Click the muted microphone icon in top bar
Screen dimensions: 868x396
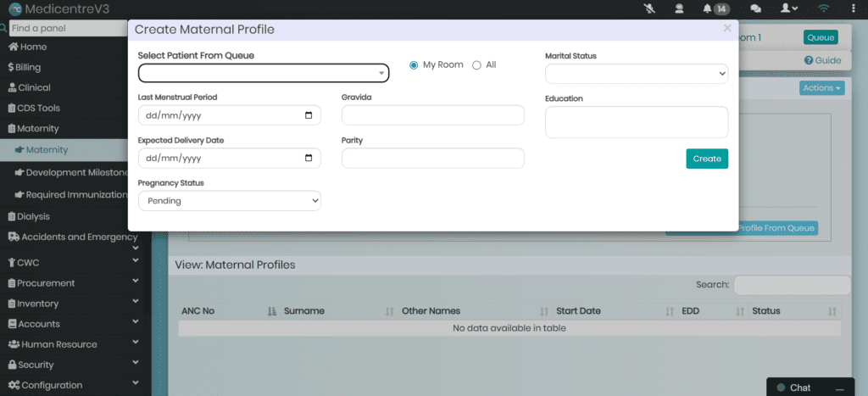(650, 8)
